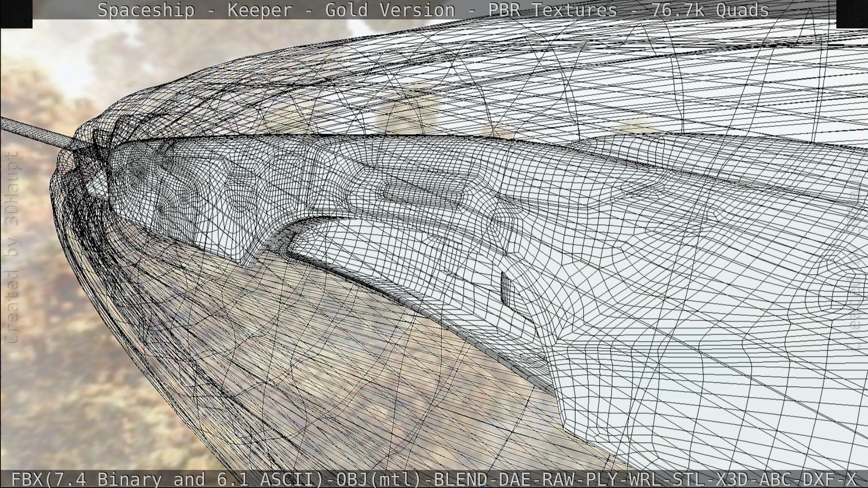This screenshot has height=488, width=868.
Task: Click the black square in top-right corner
Action: [x=852, y=14]
